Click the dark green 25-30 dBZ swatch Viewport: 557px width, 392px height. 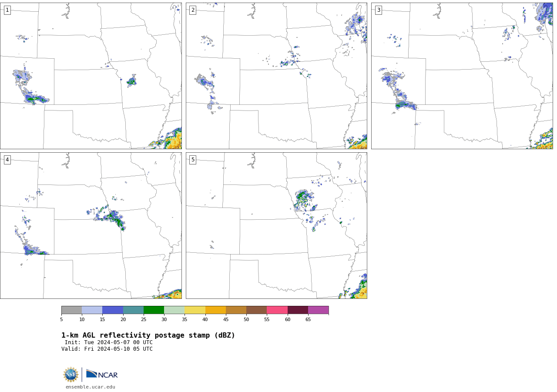154,310
